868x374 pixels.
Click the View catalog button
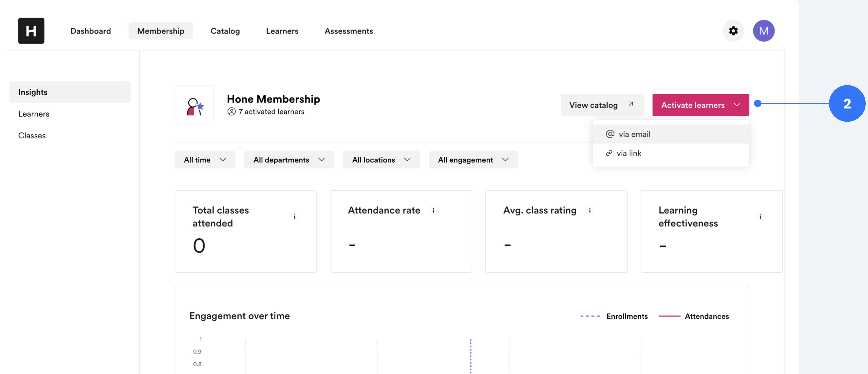pyautogui.click(x=602, y=105)
